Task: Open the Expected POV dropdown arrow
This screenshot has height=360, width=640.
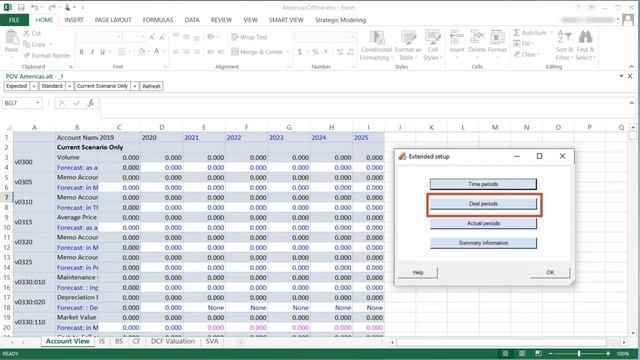Action: (x=34, y=86)
